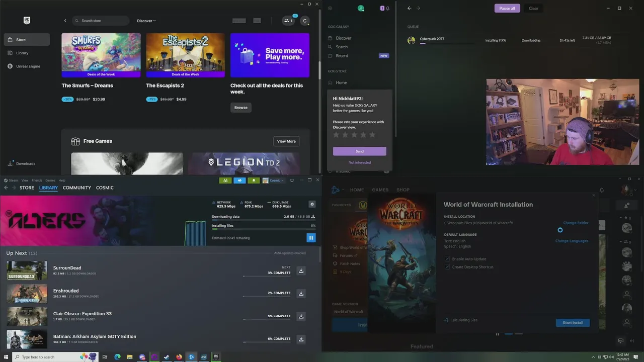The width and height of the screenshot is (644, 362).
Task: Open Downloads in Epic Games launcher
Action: [x=22, y=163]
